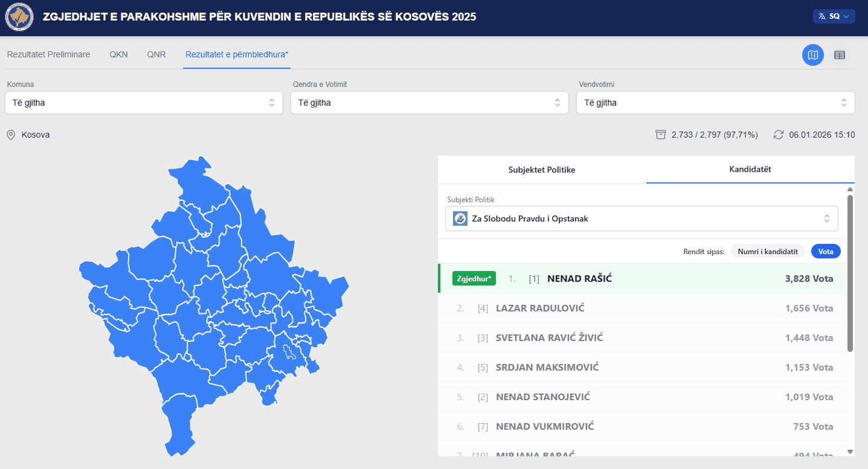The width and height of the screenshot is (868, 469).
Task: Switch to map view icon
Action: click(812, 55)
